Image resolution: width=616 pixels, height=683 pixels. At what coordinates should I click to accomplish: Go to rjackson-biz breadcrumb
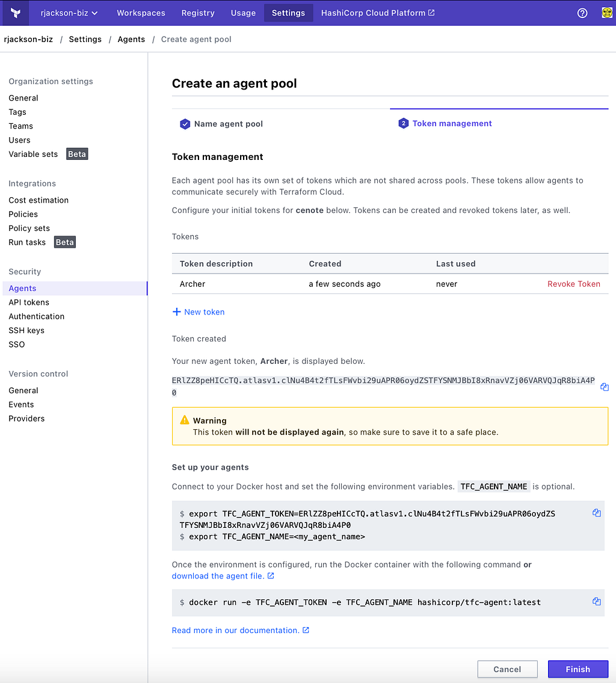point(28,39)
